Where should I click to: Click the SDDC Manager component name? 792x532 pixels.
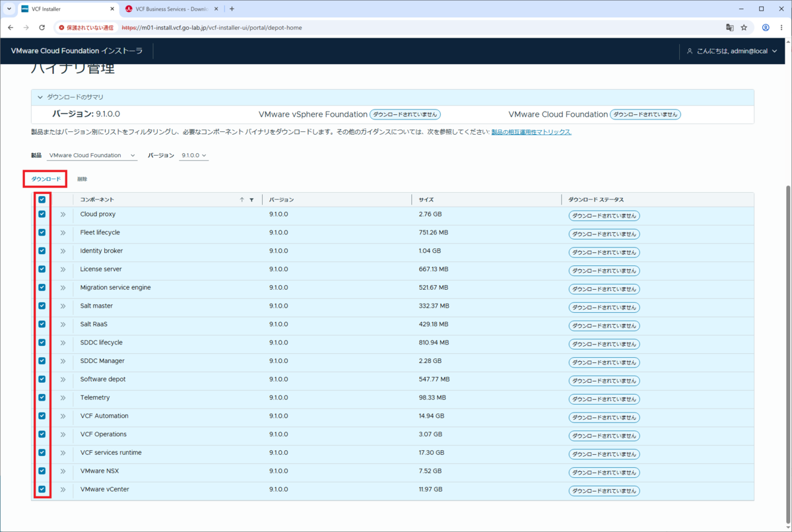pos(102,361)
